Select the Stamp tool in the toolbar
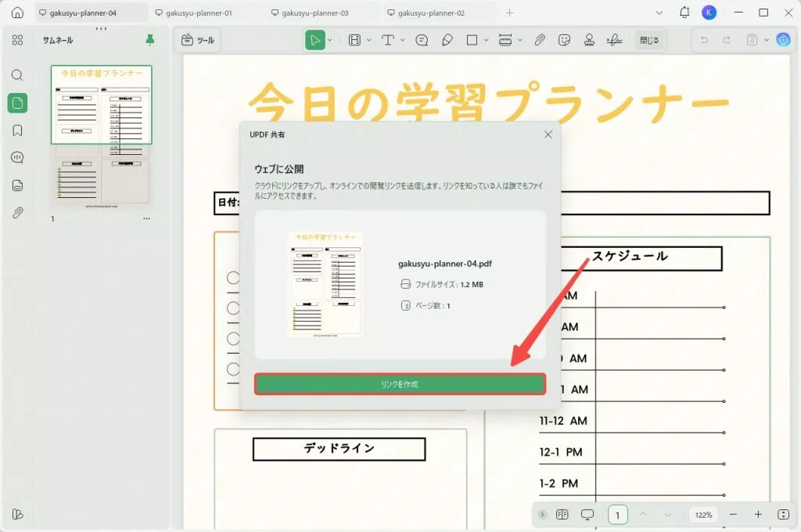801x532 pixels. [588, 40]
